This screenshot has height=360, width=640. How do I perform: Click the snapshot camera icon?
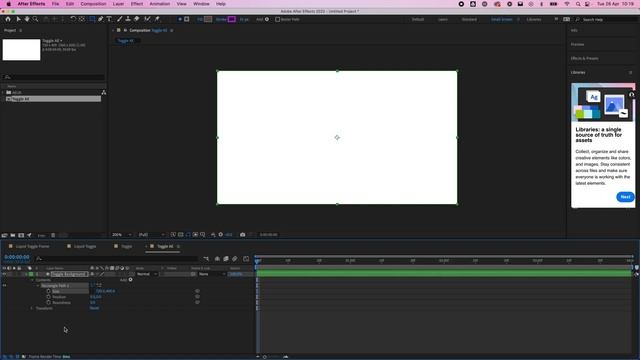click(x=242, y=235)
